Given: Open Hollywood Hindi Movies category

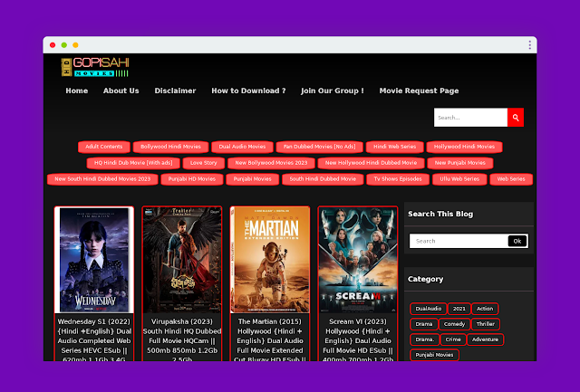Looking at the screenshot, I should click(464, 147).
